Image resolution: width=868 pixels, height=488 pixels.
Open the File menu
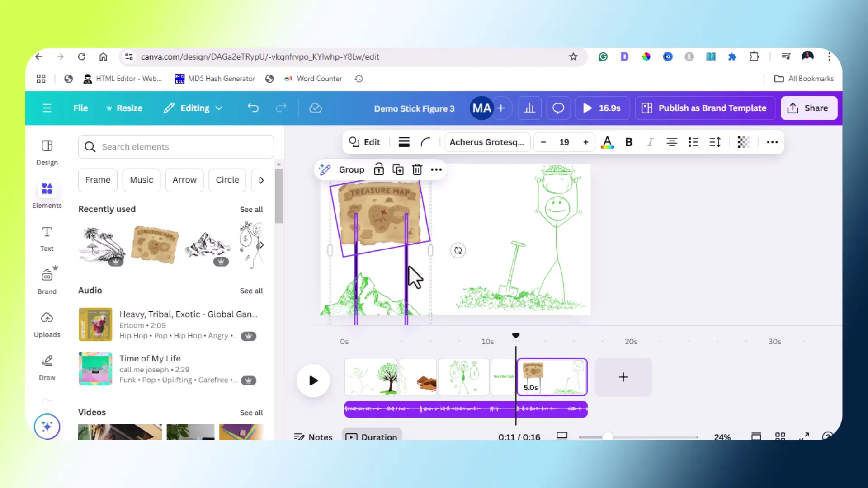click(x=80, y=108)
